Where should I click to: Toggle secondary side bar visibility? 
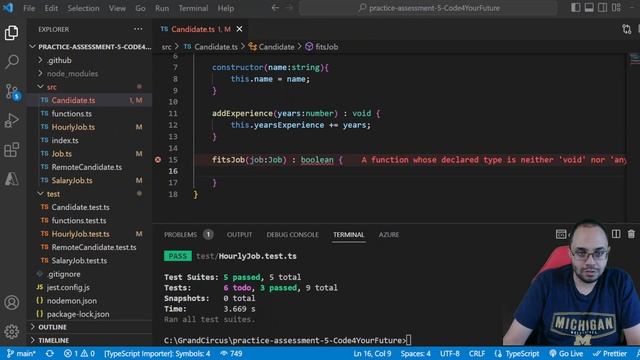(602, 8)
